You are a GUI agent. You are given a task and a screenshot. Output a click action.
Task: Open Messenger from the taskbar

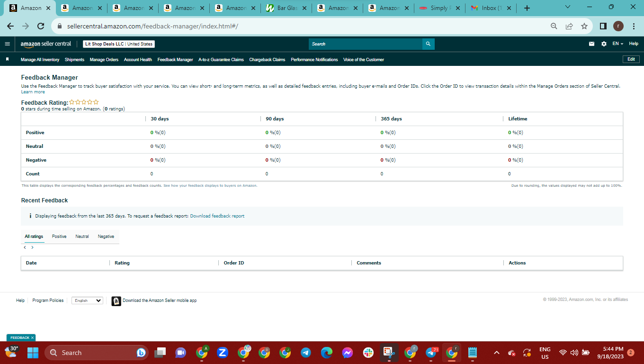click(348, 353)
